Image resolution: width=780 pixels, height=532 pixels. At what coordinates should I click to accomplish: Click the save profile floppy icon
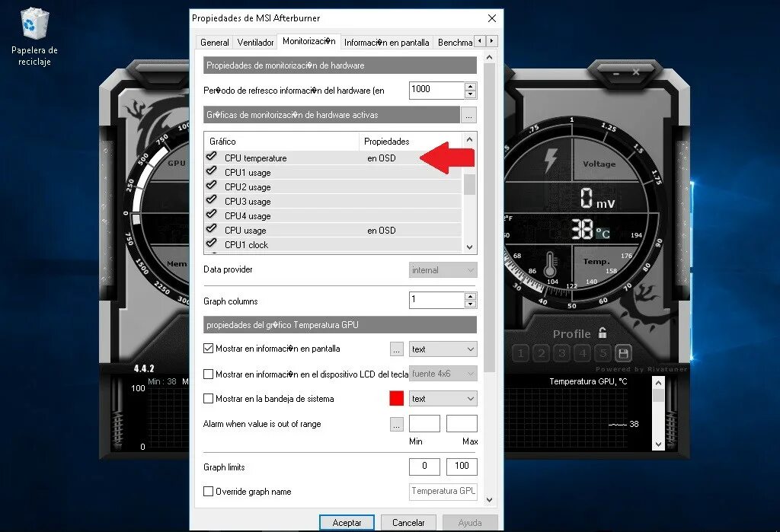[x=623, y=353]
